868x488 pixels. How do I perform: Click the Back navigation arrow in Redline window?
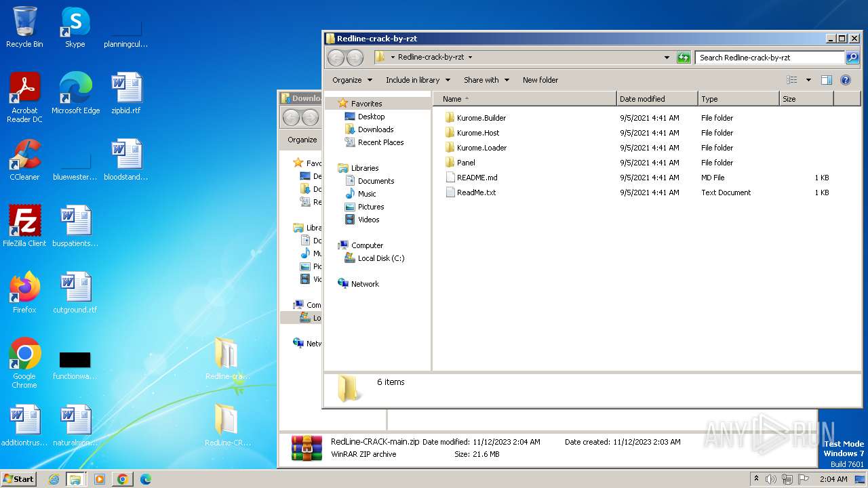[x=336, y=58]
